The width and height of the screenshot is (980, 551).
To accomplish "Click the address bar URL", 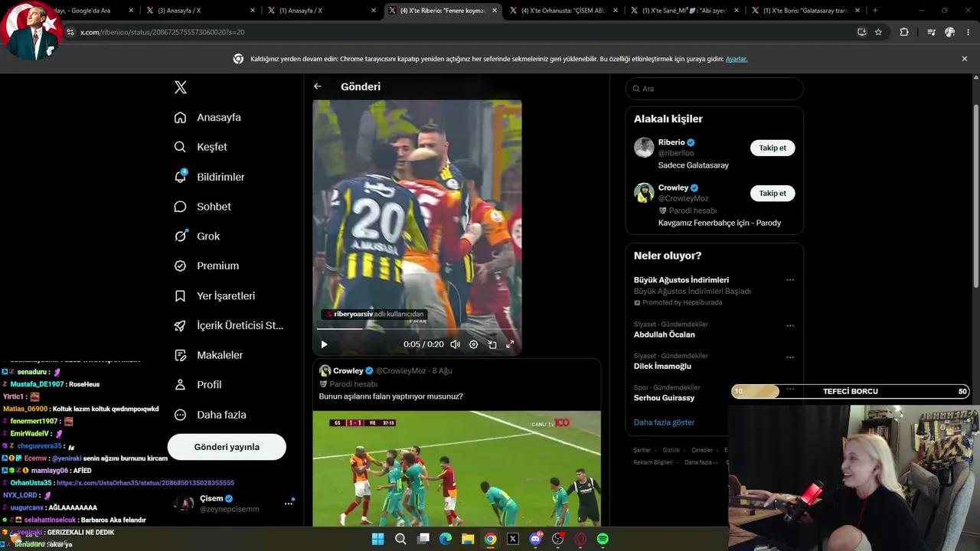I will (162, 32).
